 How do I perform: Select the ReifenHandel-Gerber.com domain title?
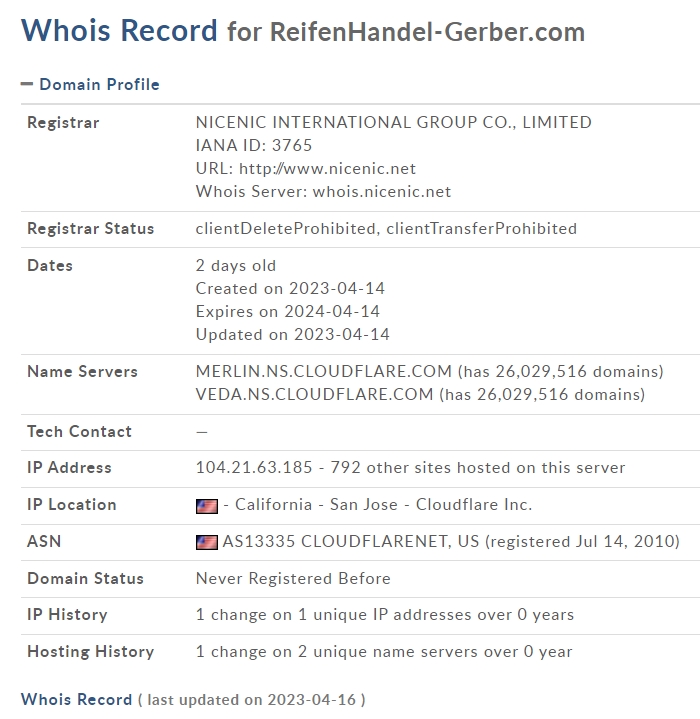click(427, 32)
